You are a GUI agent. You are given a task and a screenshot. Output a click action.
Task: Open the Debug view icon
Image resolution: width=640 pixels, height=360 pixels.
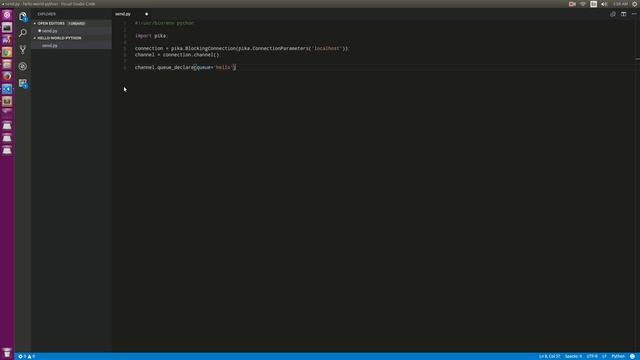23,67
